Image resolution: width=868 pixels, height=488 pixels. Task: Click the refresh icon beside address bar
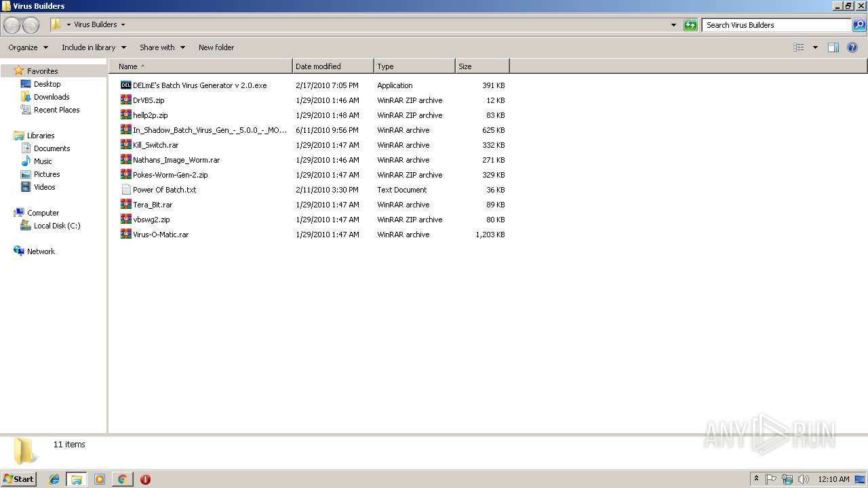pos(690,25)
